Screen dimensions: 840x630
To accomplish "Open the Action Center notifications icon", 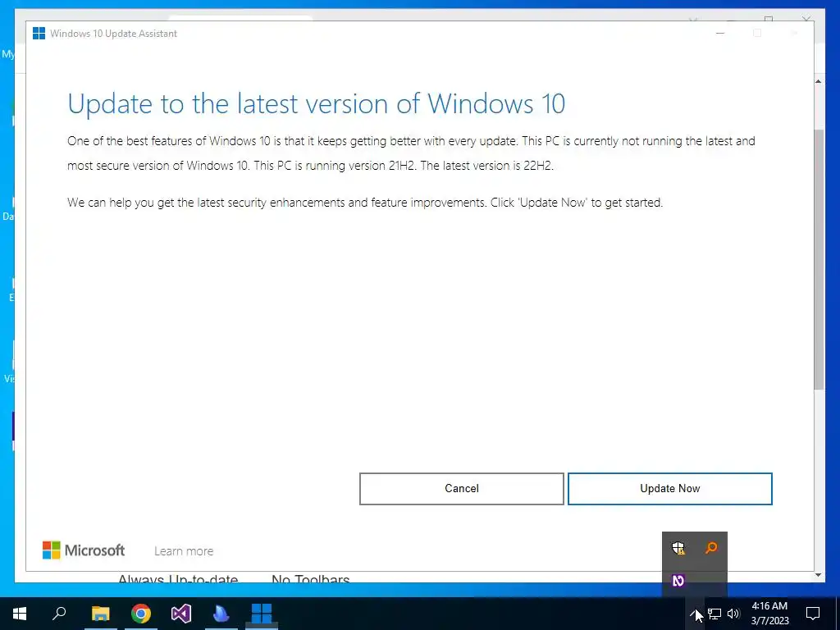I will pyautogui.click(x=813, y=614).
